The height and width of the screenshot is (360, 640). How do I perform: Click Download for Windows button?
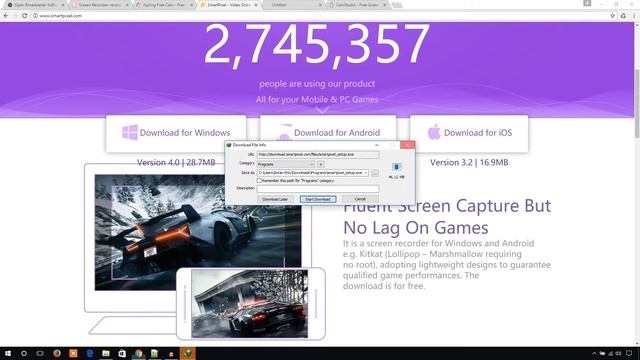[x=176, y=133]
